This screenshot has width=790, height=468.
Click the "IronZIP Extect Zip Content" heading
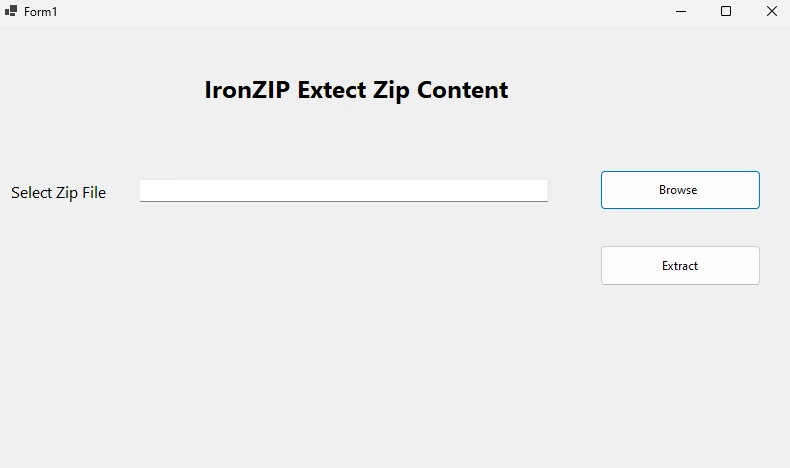[x=356, y=90]
